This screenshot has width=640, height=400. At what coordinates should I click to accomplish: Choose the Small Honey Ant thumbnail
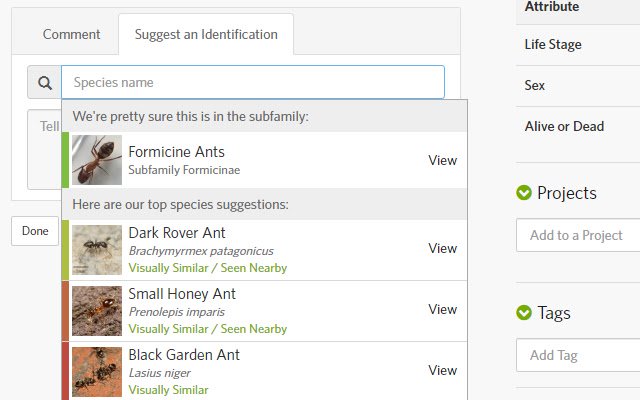pyautogui.click(x=97, y=311)
